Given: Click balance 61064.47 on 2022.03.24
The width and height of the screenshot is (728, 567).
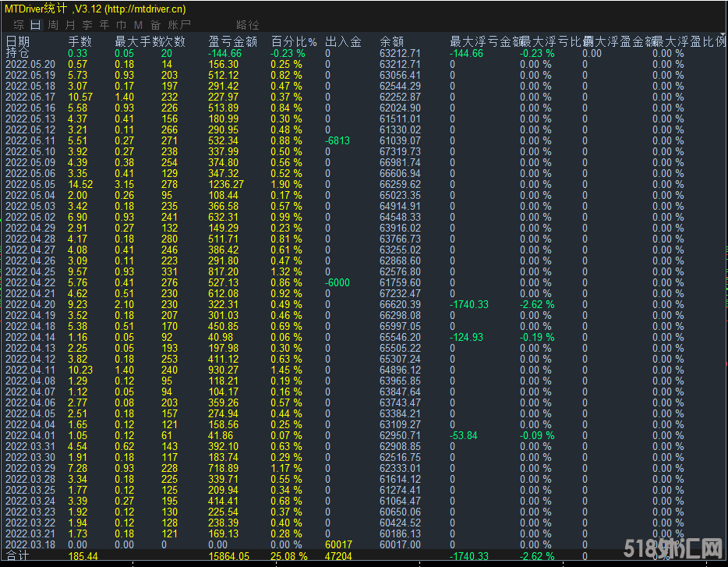Looking at the screenshot, I should [x=400, y=501].
